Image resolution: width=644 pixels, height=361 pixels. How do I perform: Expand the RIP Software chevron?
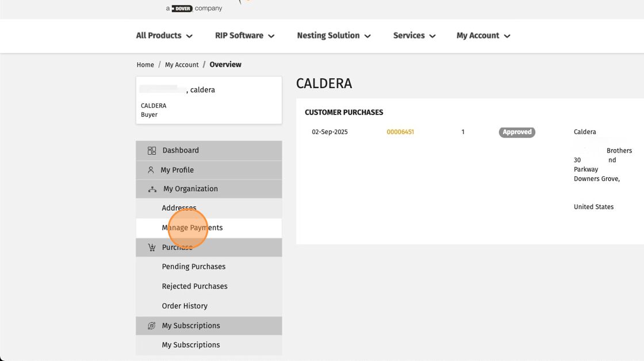[271, 36]
